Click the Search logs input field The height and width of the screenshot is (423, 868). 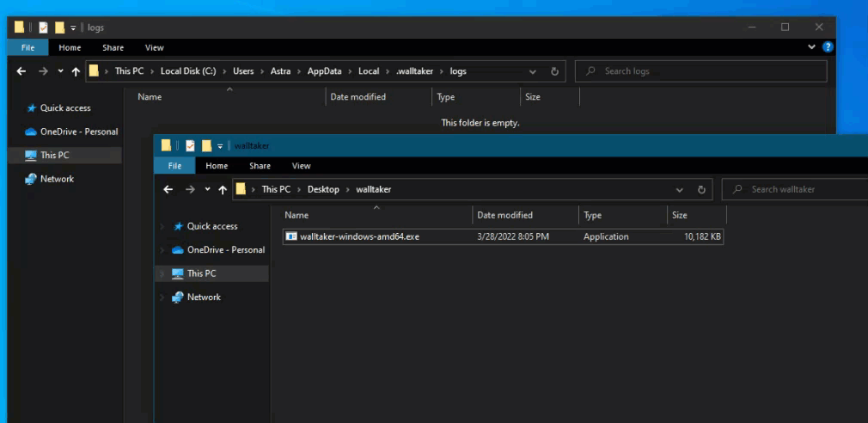point(700,71)
